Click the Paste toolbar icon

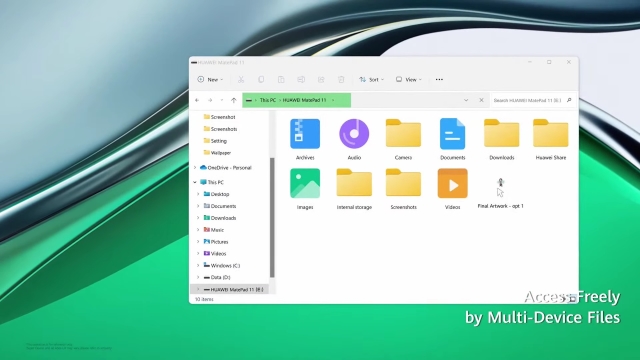281,80
